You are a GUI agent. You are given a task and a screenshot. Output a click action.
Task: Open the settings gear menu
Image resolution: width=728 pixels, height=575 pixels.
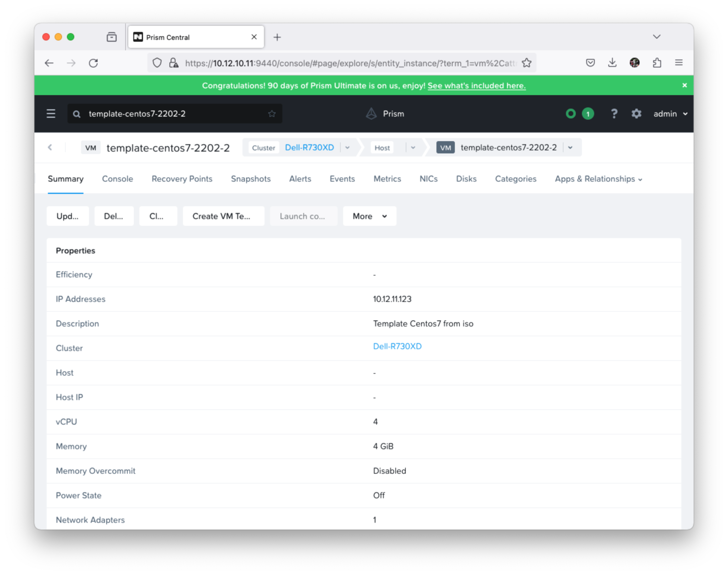coord(636,114)
